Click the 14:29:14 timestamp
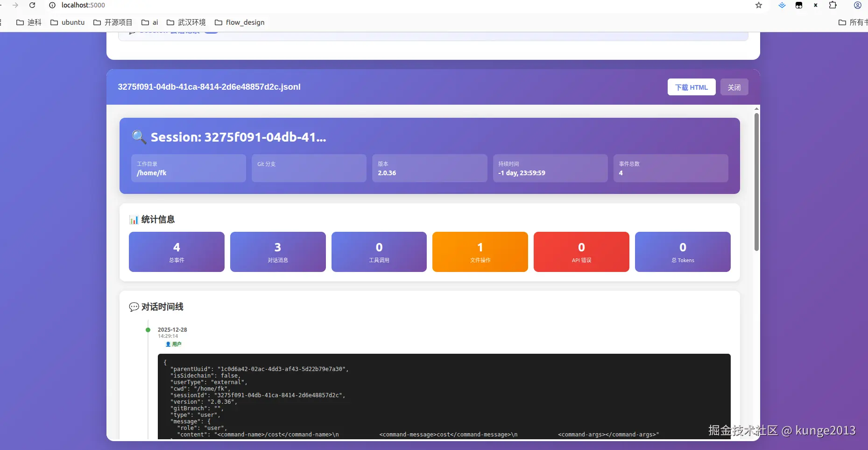 pyautogui.click(x=168, y=336)
